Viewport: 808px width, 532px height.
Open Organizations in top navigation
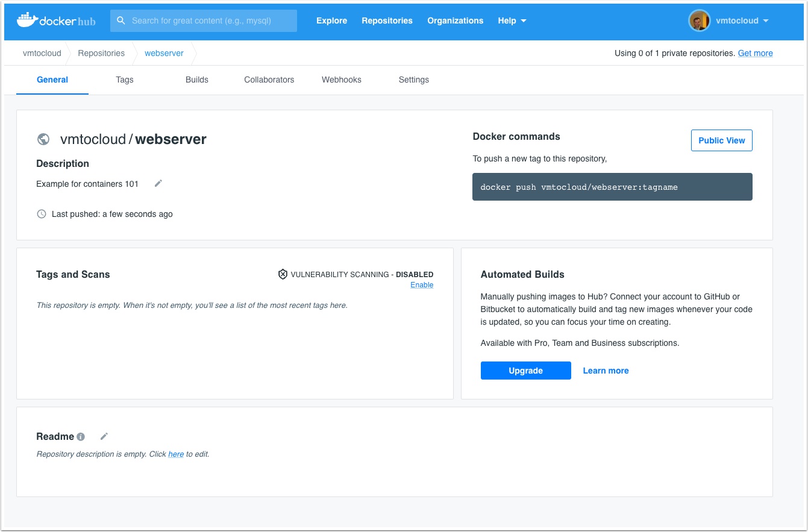(x=456, y=20)
